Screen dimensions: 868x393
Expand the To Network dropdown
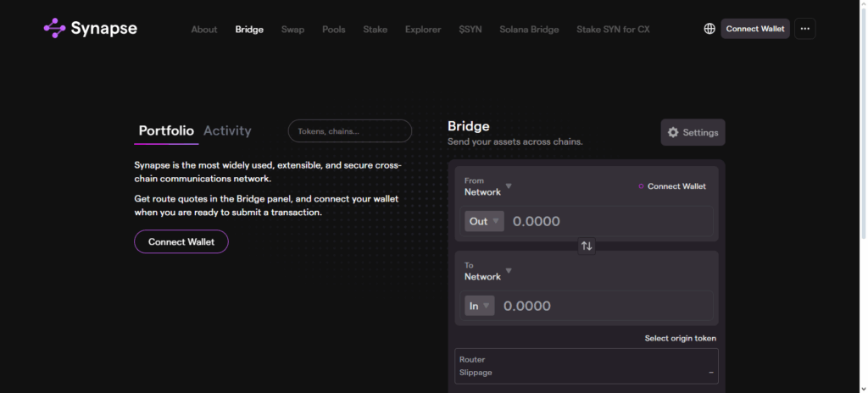(x=488, y=271)
